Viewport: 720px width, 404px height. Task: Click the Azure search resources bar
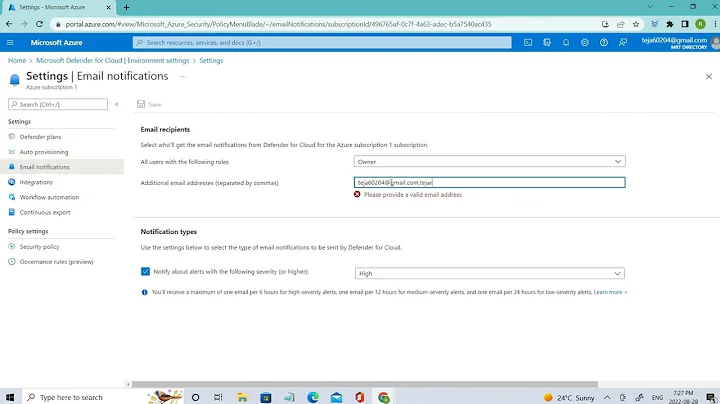[x=322, y=42]
